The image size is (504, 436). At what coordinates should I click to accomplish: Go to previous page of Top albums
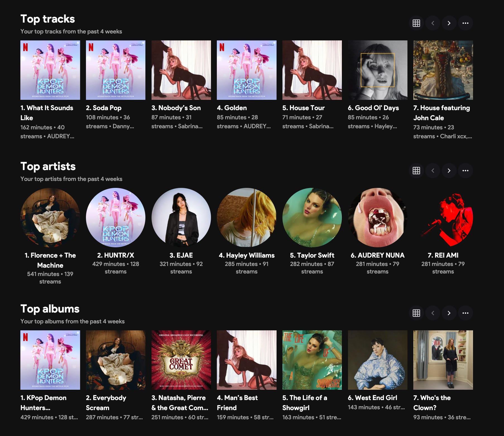pos(433,313)
